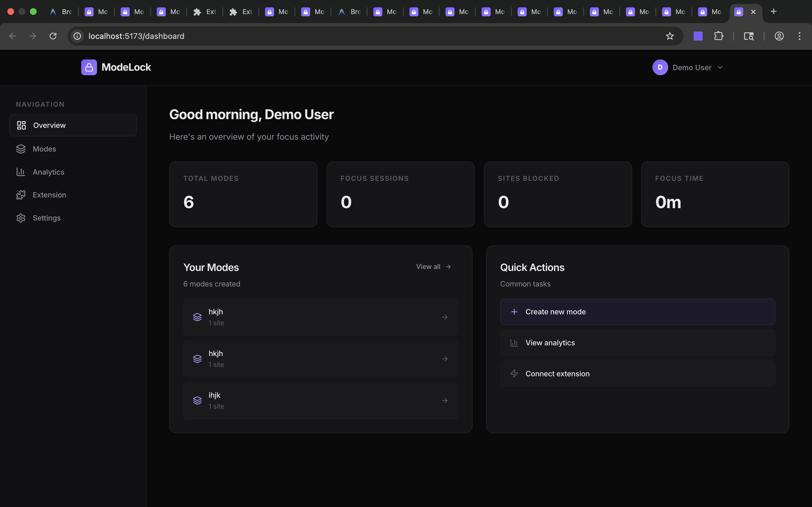The image size is (812, 507).
Task: Click the ModeLock lock logo icon
Action: click(89, 67)
